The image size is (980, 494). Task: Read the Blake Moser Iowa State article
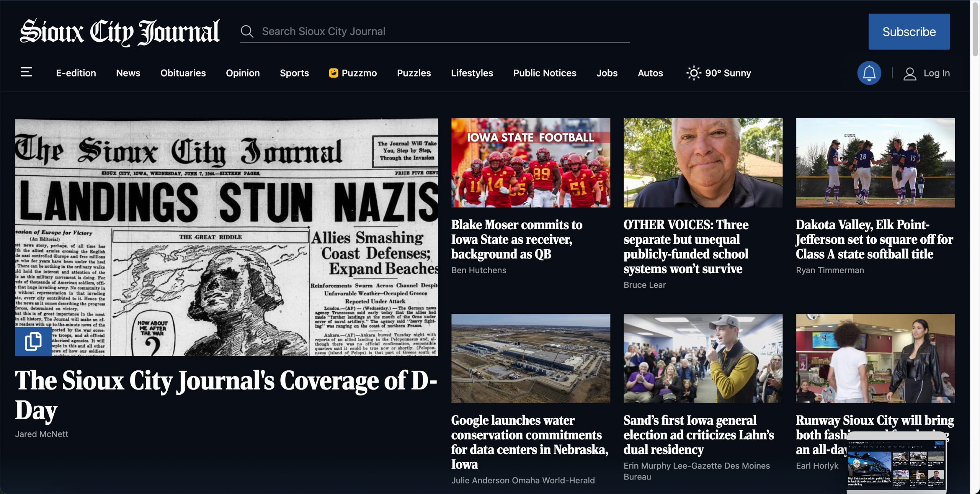(x=517, y=239)
